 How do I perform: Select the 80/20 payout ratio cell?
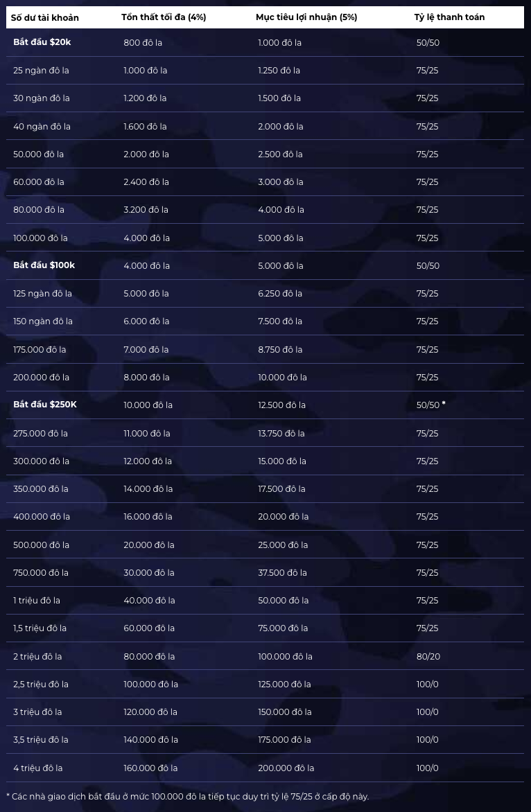click(428, 657)
